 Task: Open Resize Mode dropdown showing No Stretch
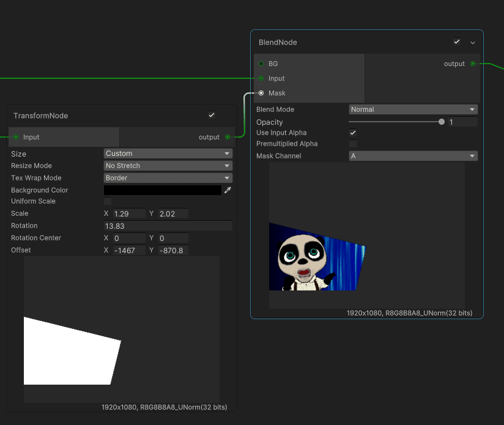click(168, 166)
